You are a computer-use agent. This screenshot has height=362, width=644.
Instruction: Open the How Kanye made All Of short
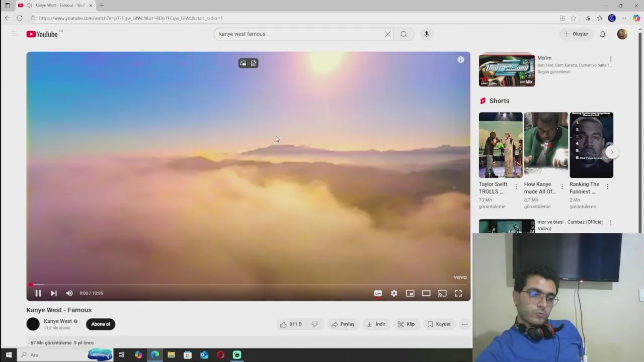[546, 145]
